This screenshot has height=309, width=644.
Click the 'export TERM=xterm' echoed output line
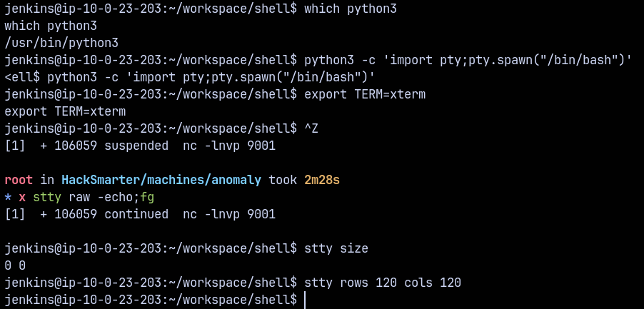click(65, 112)
